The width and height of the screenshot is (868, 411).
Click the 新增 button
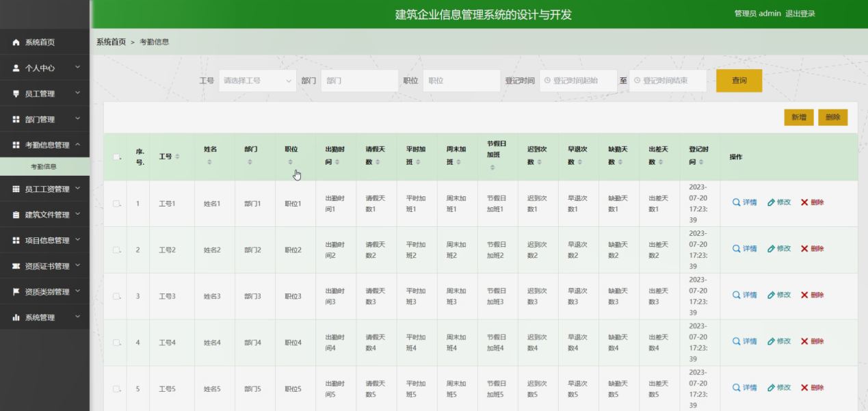coord(799,117)
